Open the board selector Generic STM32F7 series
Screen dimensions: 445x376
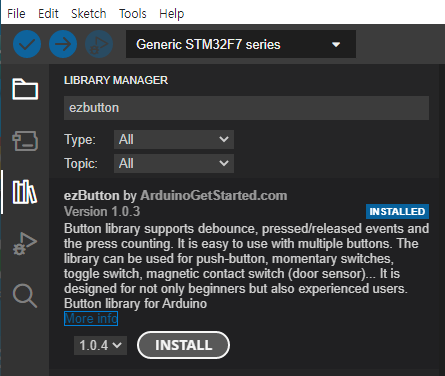point(241,44)
